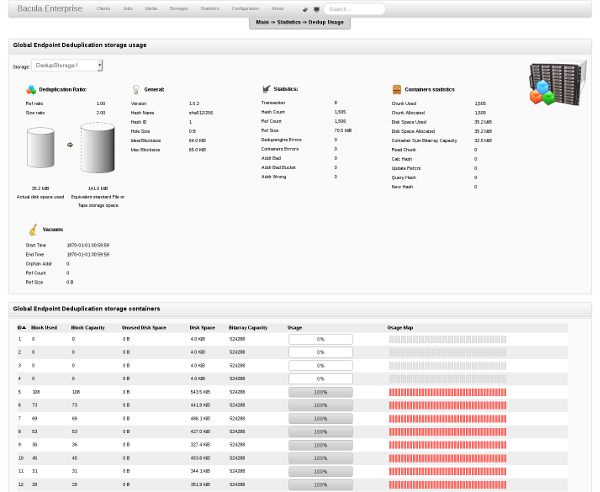Click the '141.0 MiB' equivalent storage value

point(98,188)
